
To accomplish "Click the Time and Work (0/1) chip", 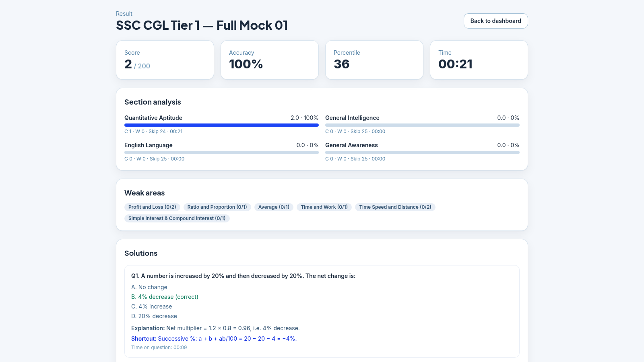I will [x=324, y=207].
